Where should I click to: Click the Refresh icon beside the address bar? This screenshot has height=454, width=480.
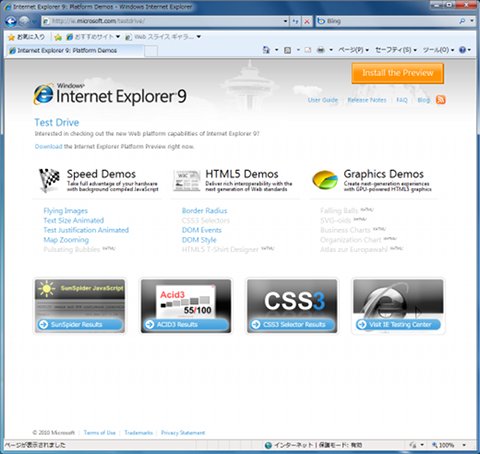(x=295, y=21)
